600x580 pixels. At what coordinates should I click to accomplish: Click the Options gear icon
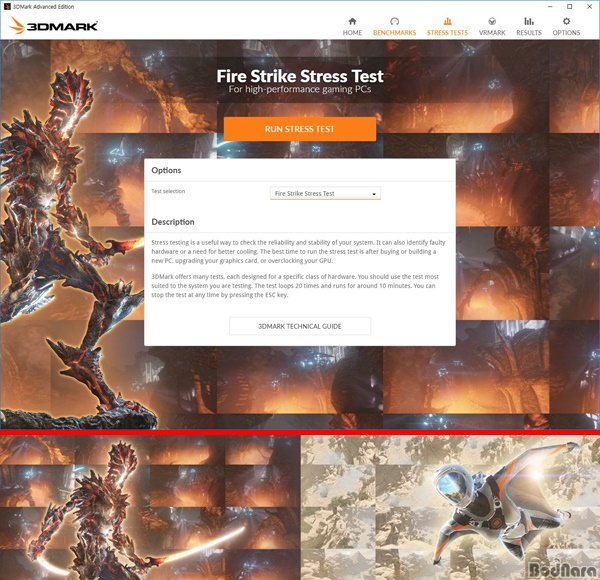[566, 21]
